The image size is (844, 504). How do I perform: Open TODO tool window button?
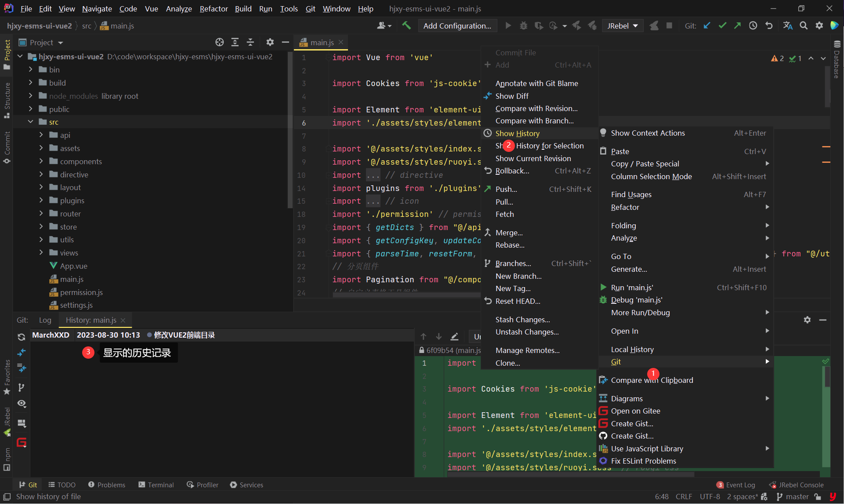[x=62, y=485]
